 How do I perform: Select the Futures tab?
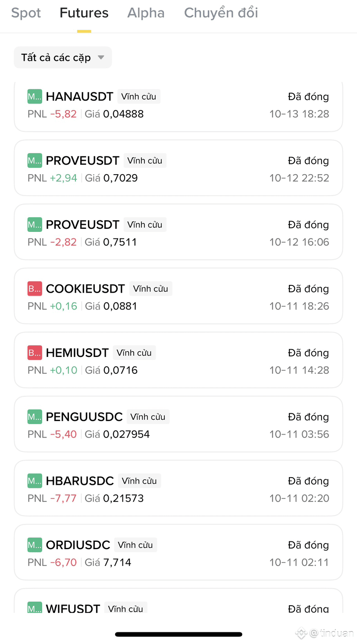pos(84,13)
